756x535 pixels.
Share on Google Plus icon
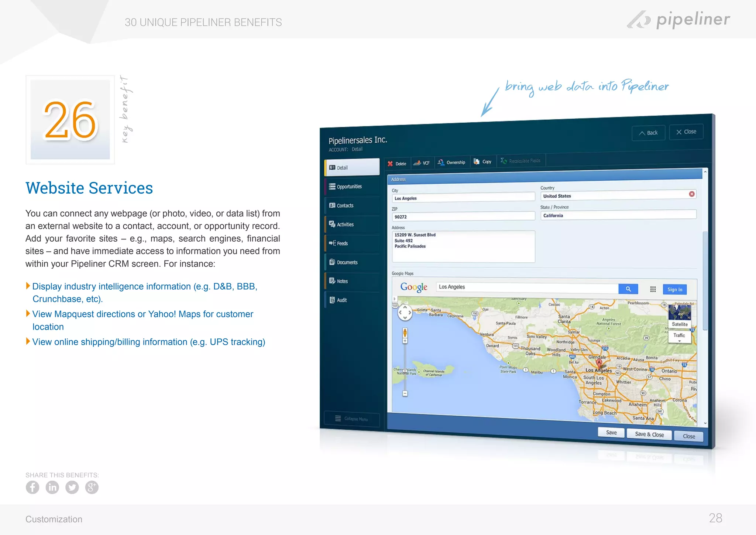tap(92, 487)
